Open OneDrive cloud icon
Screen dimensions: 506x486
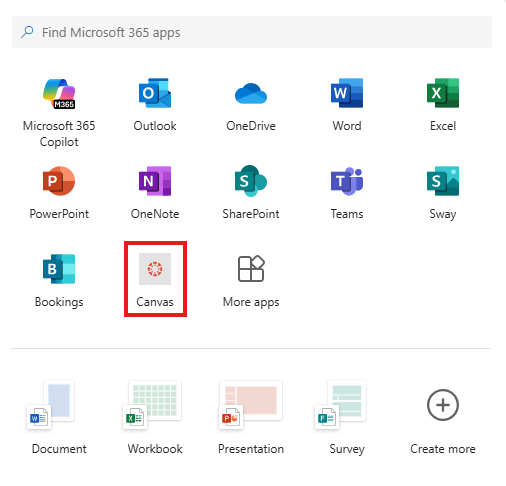(x=251, y=94)
